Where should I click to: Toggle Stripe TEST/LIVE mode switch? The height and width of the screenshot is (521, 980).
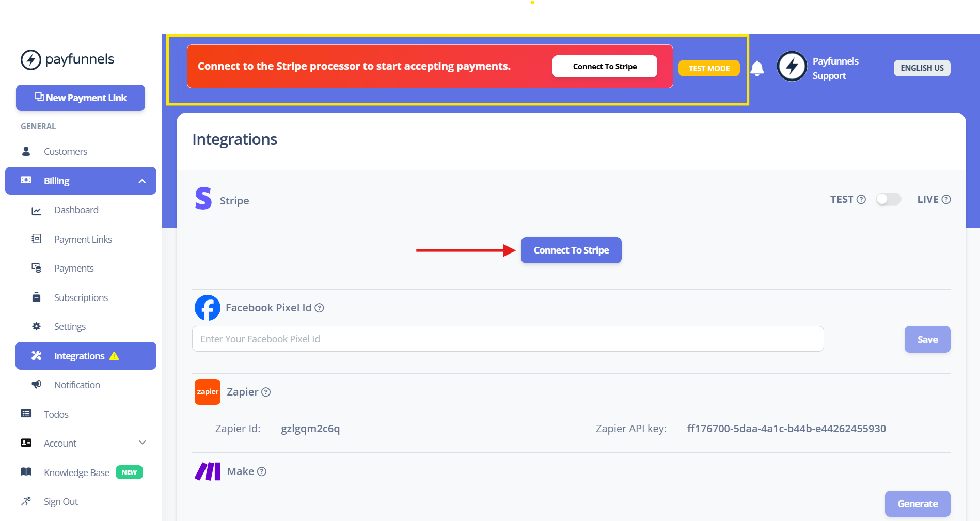click(x=889, y=199)
